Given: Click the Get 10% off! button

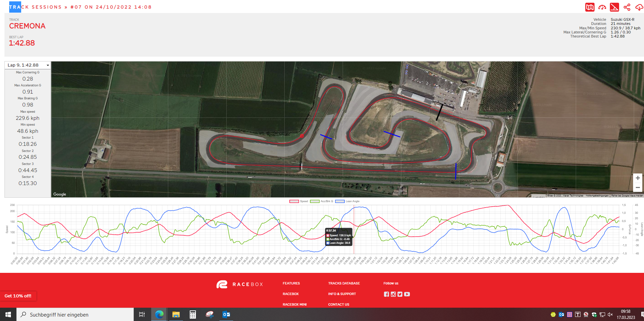Looking at the screenshot, I should [x=18, y=296].
